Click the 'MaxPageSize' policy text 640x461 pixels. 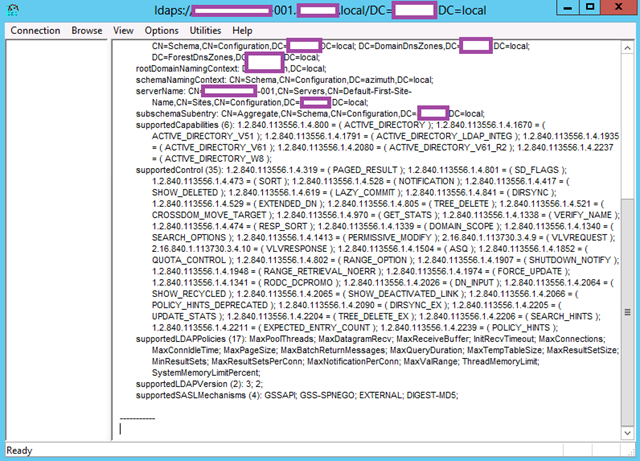coord(249,350)
